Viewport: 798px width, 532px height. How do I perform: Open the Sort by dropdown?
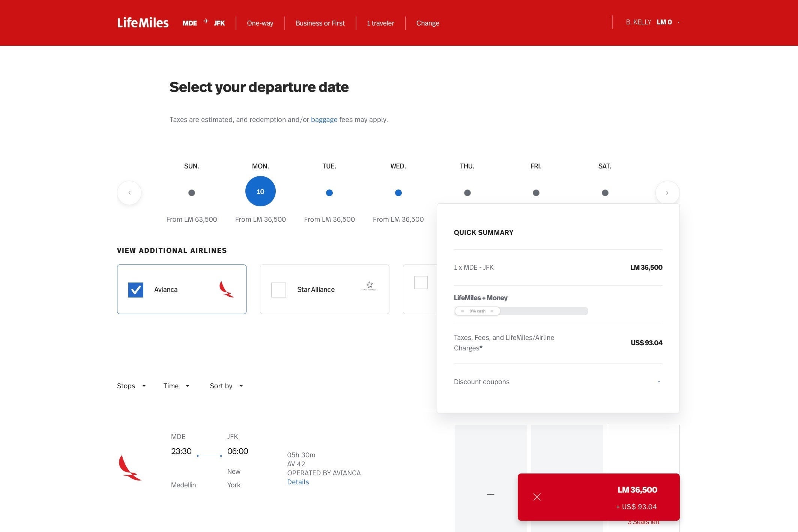coord(226,386)
